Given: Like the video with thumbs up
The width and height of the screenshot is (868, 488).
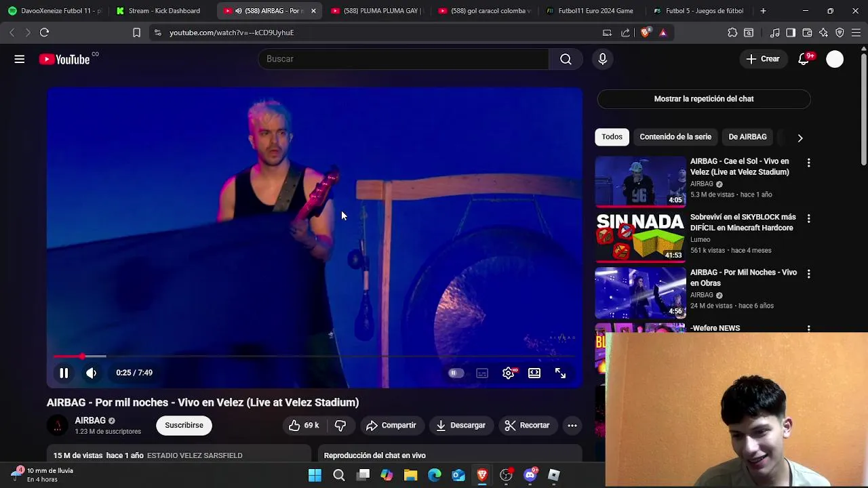Looking at the screenshot, I should tap(304, 425).
